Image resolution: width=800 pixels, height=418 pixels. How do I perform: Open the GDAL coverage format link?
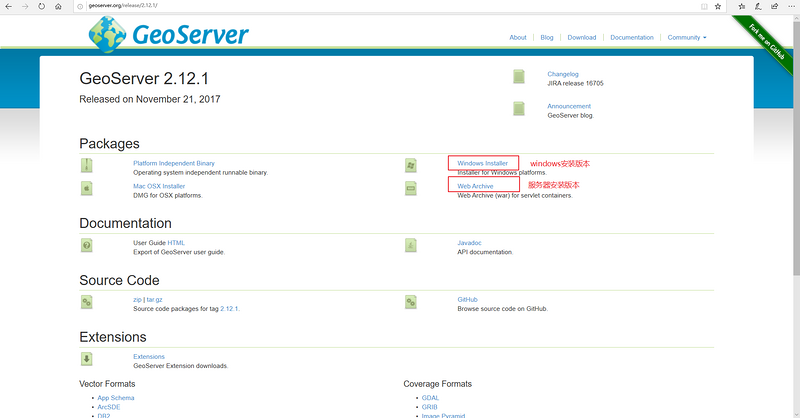(430, 398)
